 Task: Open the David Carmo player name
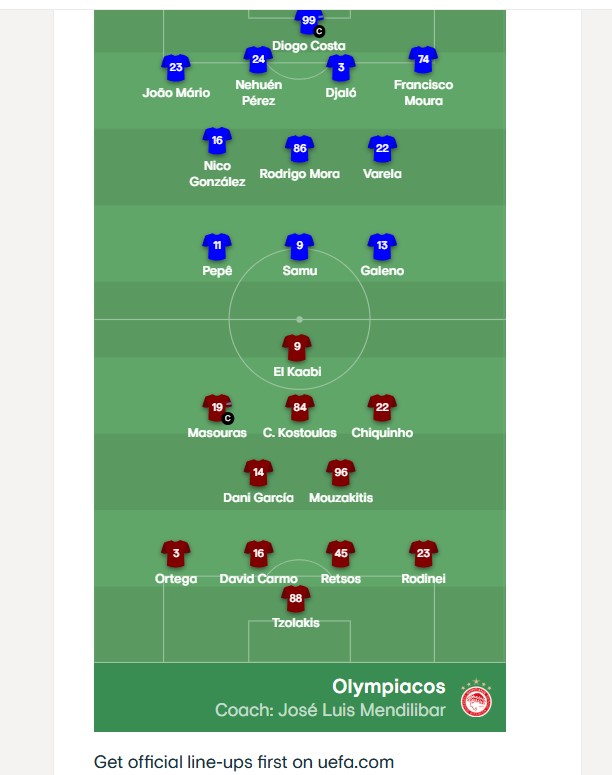pos(258,579)
